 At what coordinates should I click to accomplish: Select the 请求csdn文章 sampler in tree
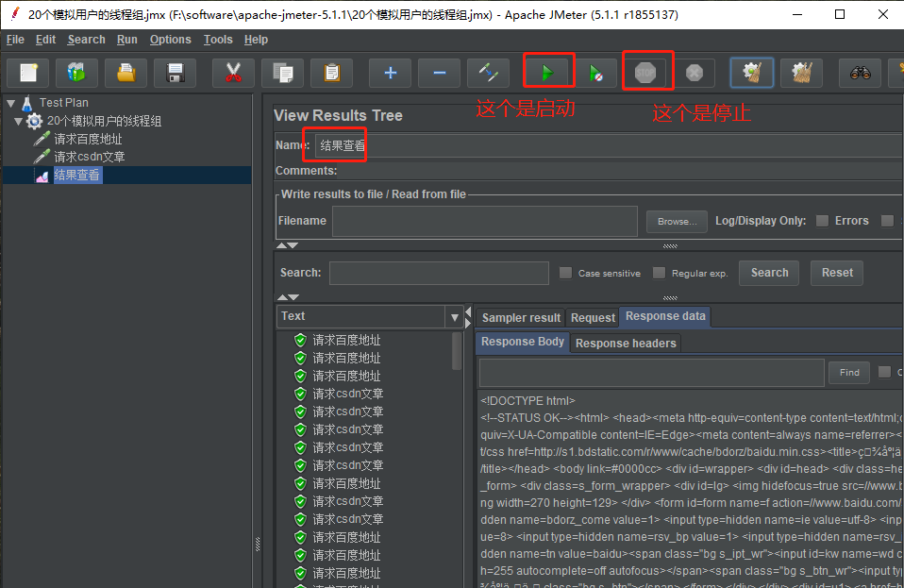90,157
